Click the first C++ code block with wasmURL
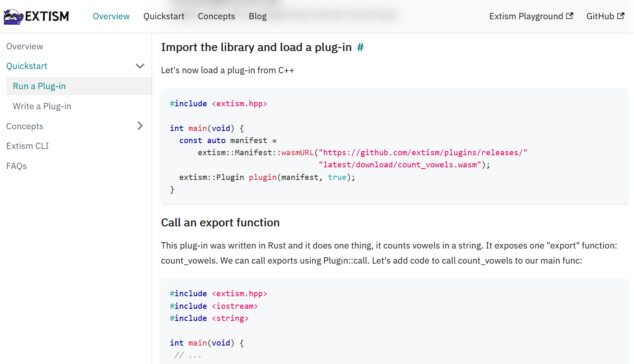Screen dimensions: 634x364 pos(394,146)
